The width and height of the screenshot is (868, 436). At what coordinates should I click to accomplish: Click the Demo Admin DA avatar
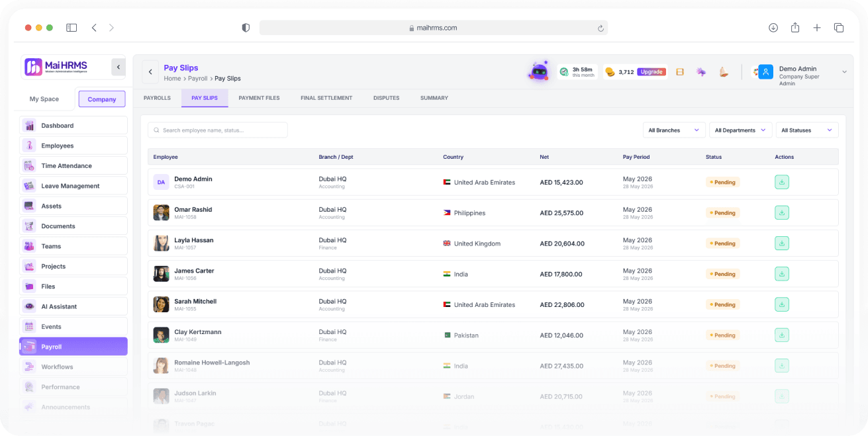tap(161, 182)
